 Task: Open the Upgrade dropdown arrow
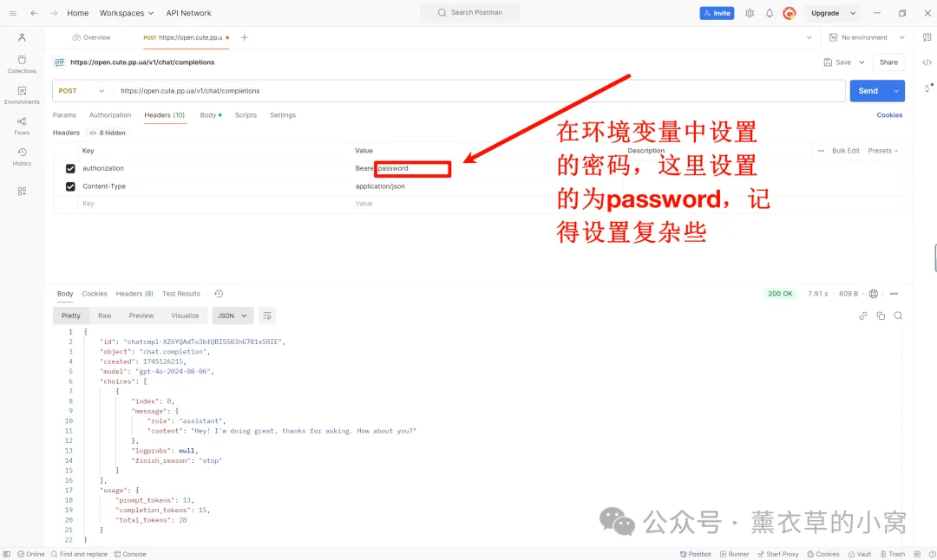point(853,13)
